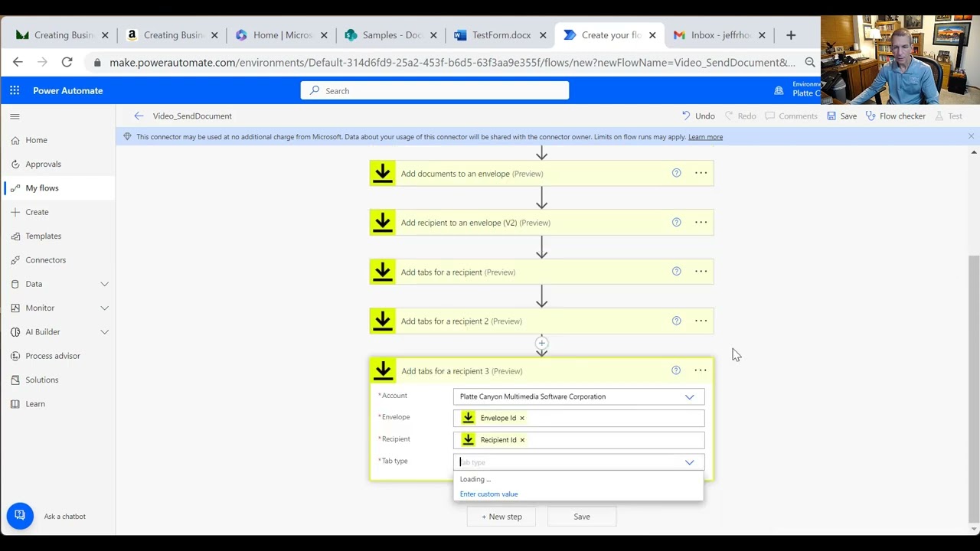Expand the Account dropdown
The image size is (980, 551).
coord(689,396)
